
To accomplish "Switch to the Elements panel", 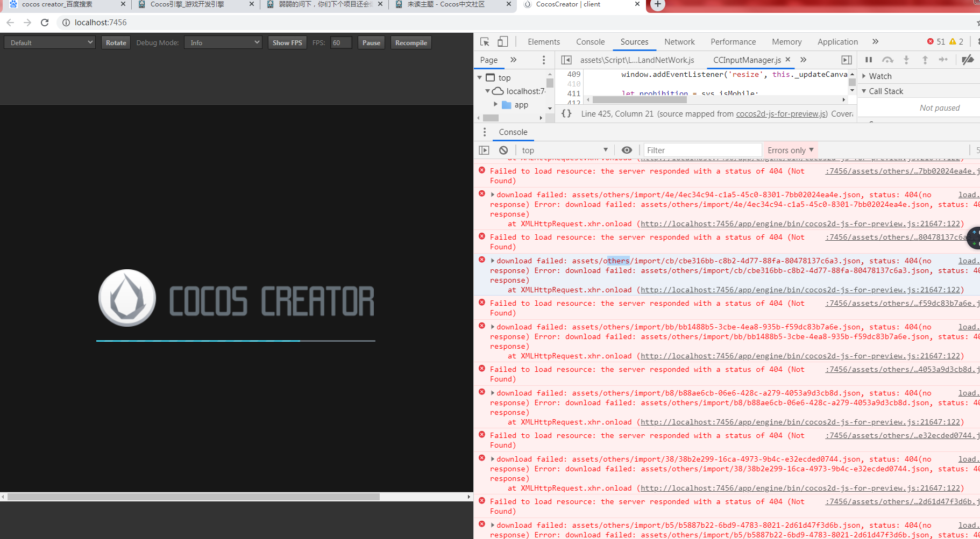I will point(544,42).
